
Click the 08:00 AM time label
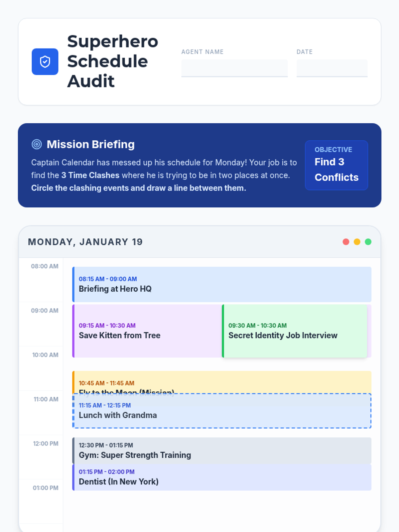click(45, 266)
